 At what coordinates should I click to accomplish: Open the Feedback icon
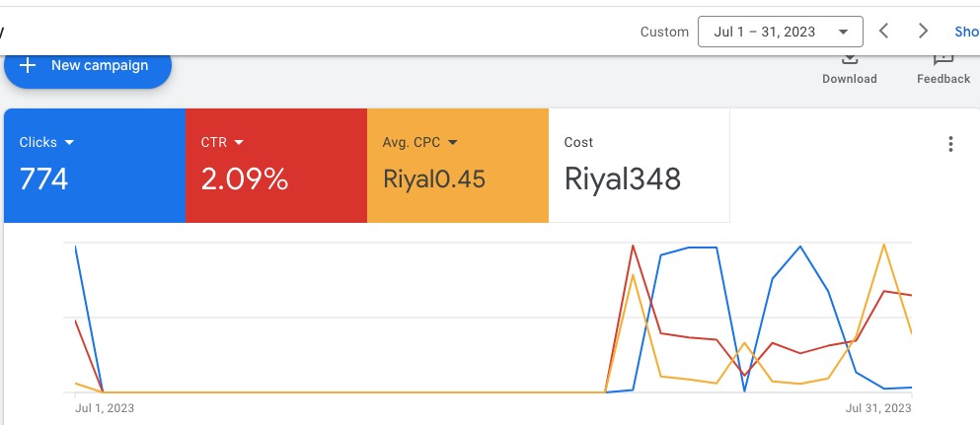(942, 59)
